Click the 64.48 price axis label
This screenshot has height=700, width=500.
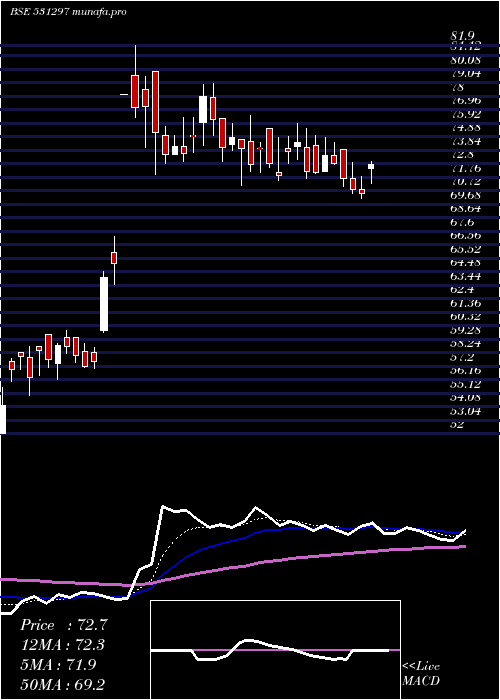coord(466,262)
